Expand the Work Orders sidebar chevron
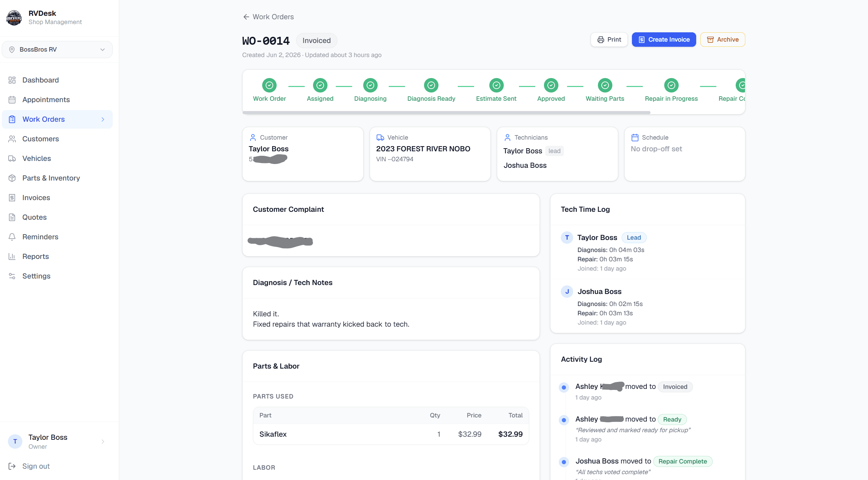Viewport: 868px width, 480px height. pyautogui.click(x=103, y=119)
